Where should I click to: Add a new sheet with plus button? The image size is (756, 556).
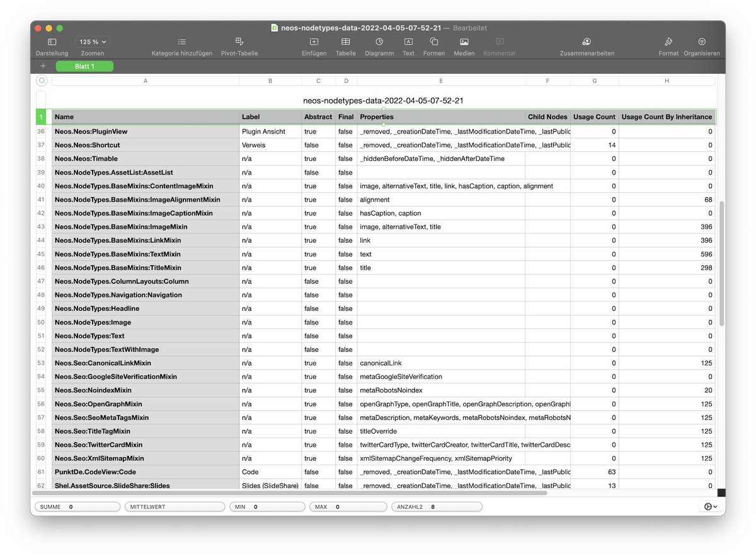pyautogui.click(x=43, y=66)
